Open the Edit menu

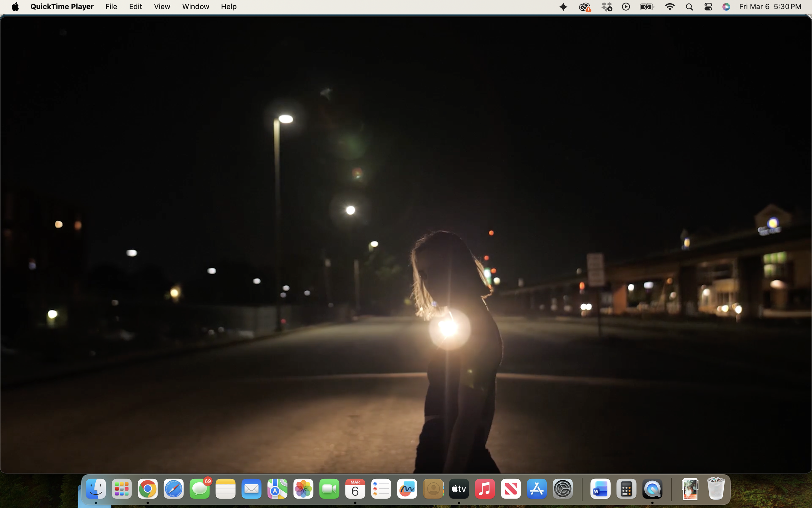pos(135,7)
